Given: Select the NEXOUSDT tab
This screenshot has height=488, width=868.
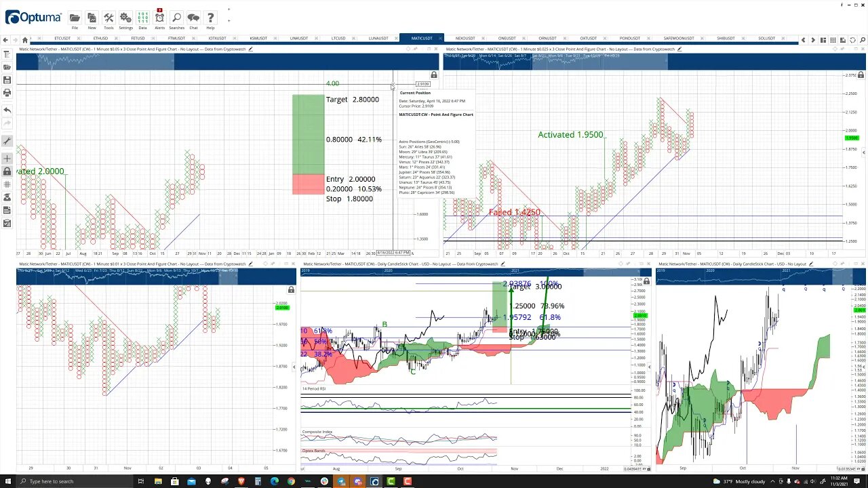Looking at the screenshot, I should point(465,38).
